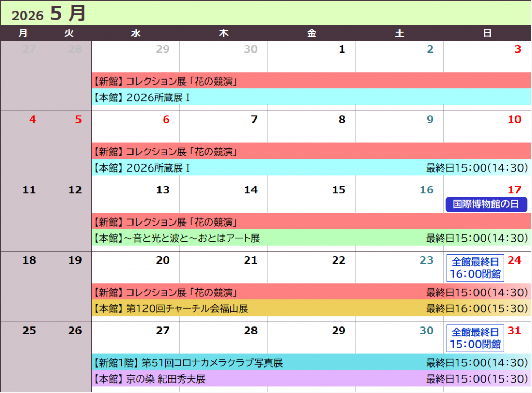
Task: Select Saturday date 16
Action: pos(426,190)
